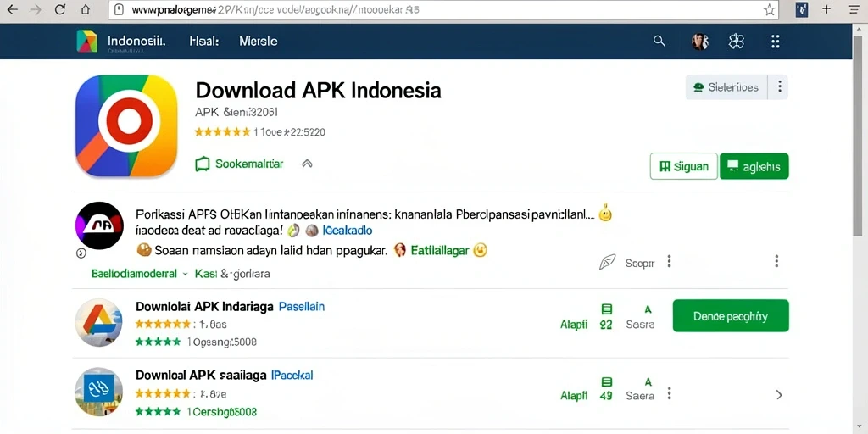Image resolution: width=868 pixels, height=434 pixels.
Task: Open the Pasellain link
Action: click(x=302, y=306)
